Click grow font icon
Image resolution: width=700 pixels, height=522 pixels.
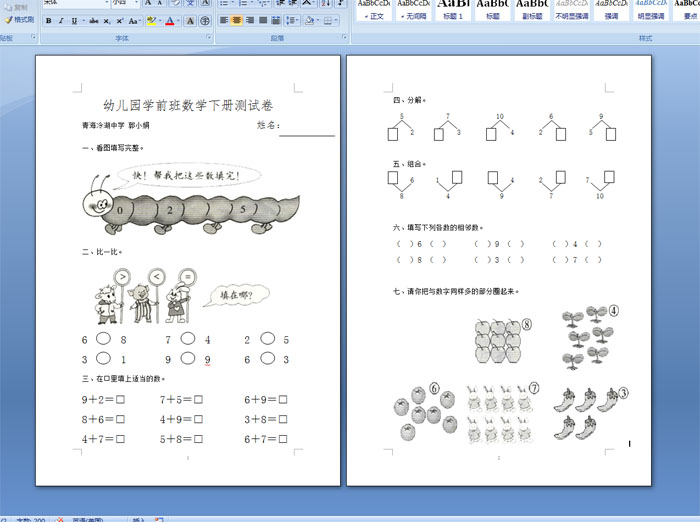(x=148, y=3)
